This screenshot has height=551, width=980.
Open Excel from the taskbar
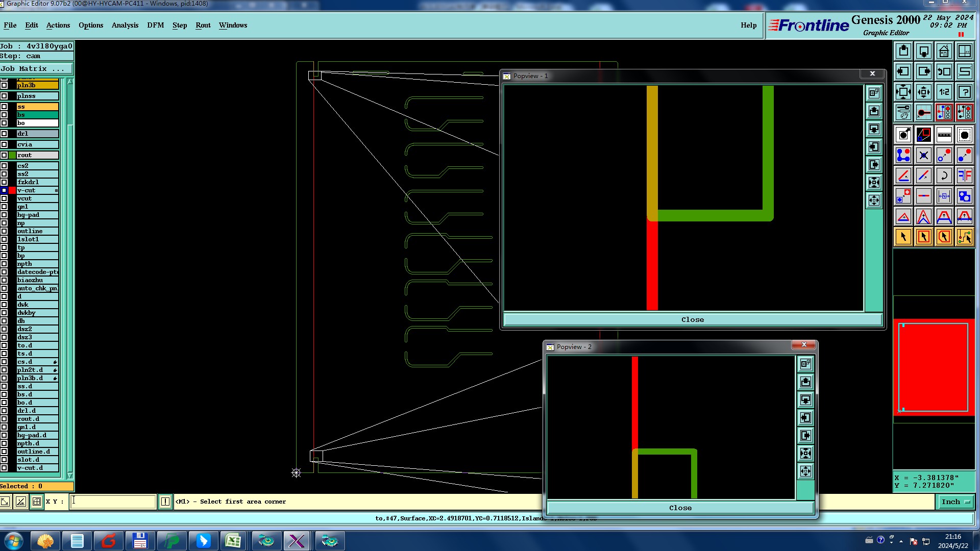pyautogui.click(x=234, y=541)
